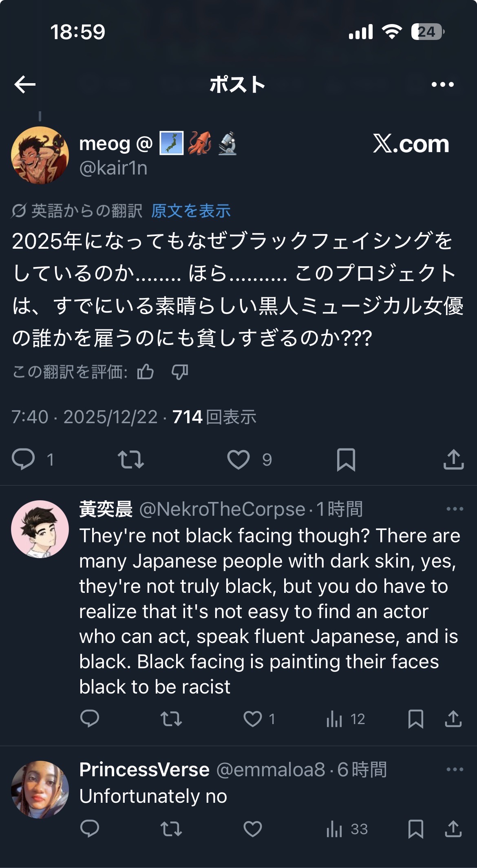
Task: Open the @NekroTheCorpse username link
Action: click(x=222, y=509)
